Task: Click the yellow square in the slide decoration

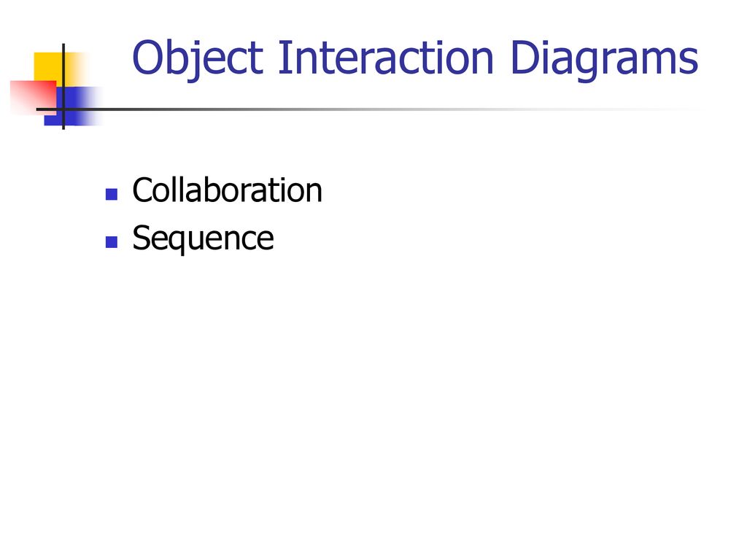Action: click(53, 66)
